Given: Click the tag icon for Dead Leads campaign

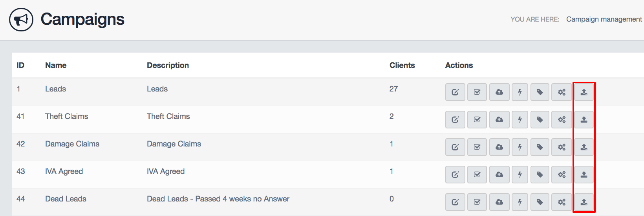Looking at the screenshot, I should point(540,202).
